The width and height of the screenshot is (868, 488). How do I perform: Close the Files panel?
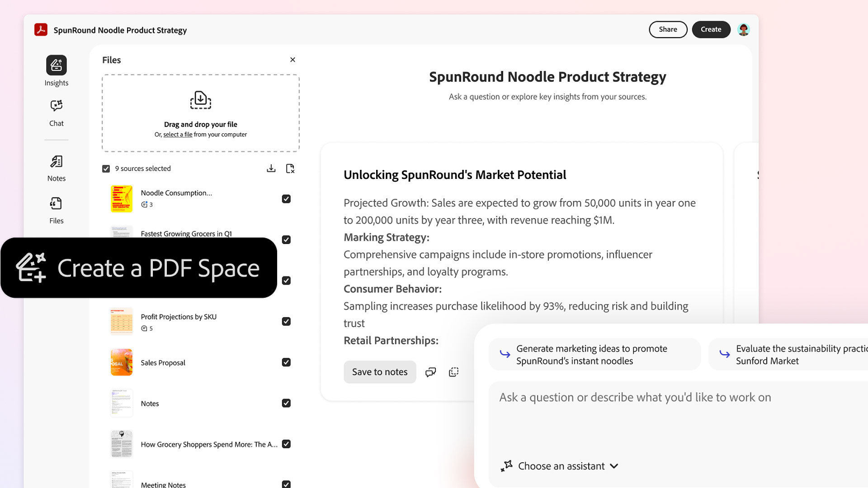(x=293, y=60)
